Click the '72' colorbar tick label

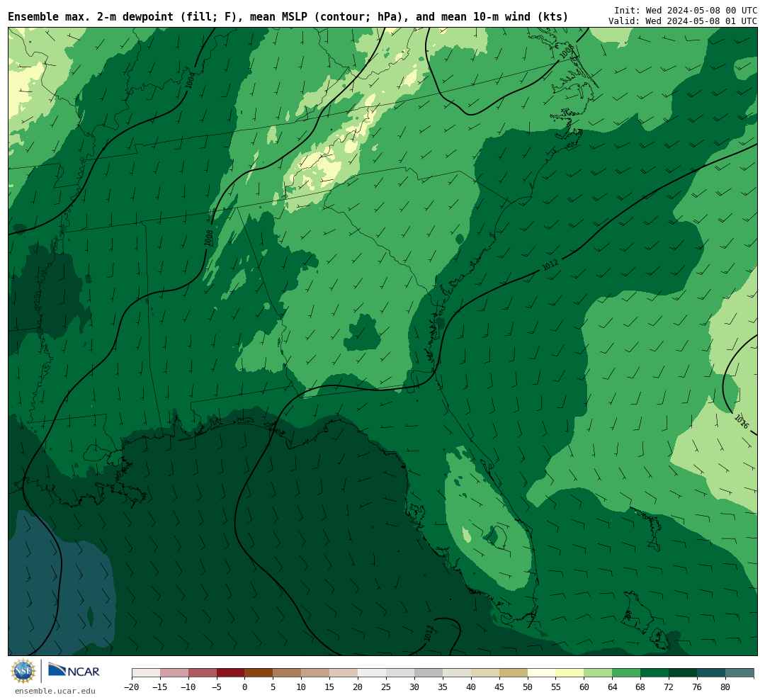click(669, 687)
